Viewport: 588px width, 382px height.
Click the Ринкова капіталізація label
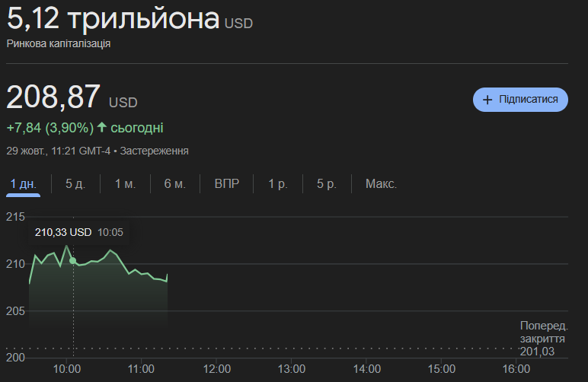pyautogui.click(x=59, y=43)
